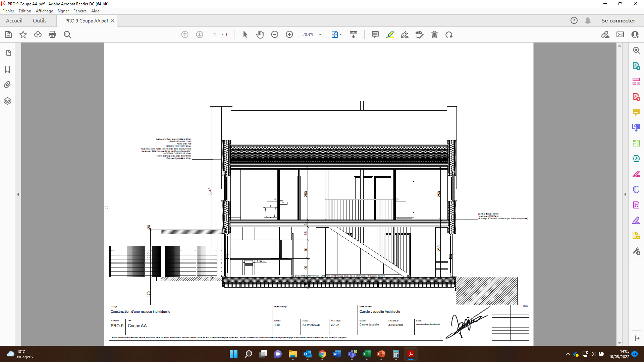644x362 pixels.
Task: Show the layers panel
Action: [x=7, y=101]
